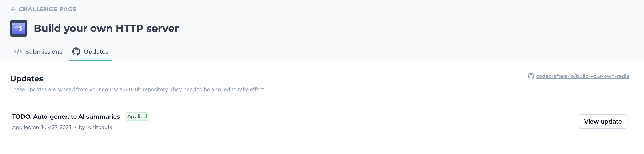Click the Build your own HTTP server title
The image size is (644, 154).
click(x=106, y=28)
